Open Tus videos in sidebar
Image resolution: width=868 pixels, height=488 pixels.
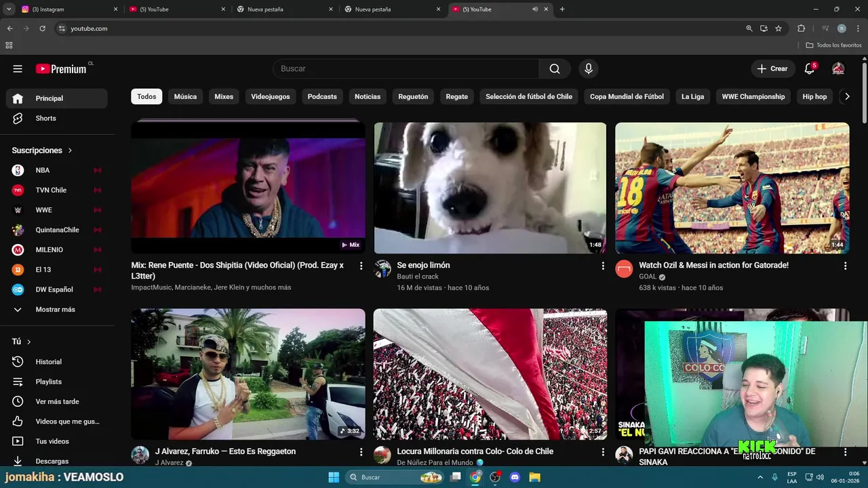[57, 441]
